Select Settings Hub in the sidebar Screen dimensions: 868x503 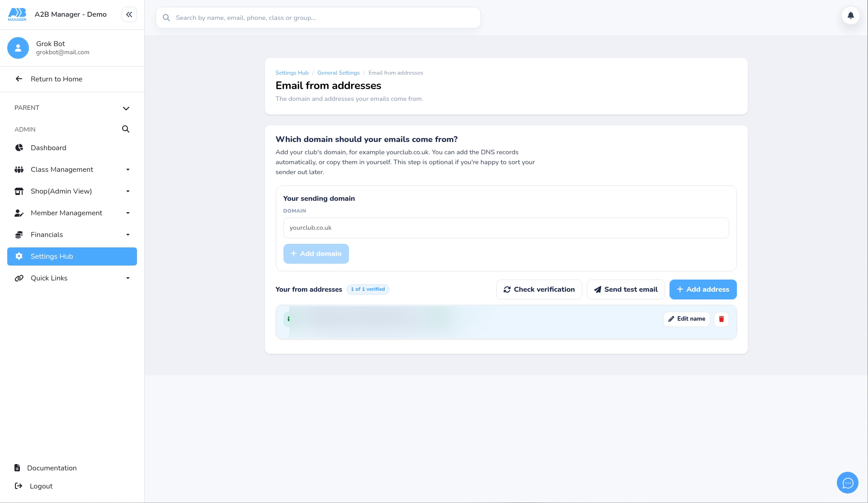[x=72, y=256]
